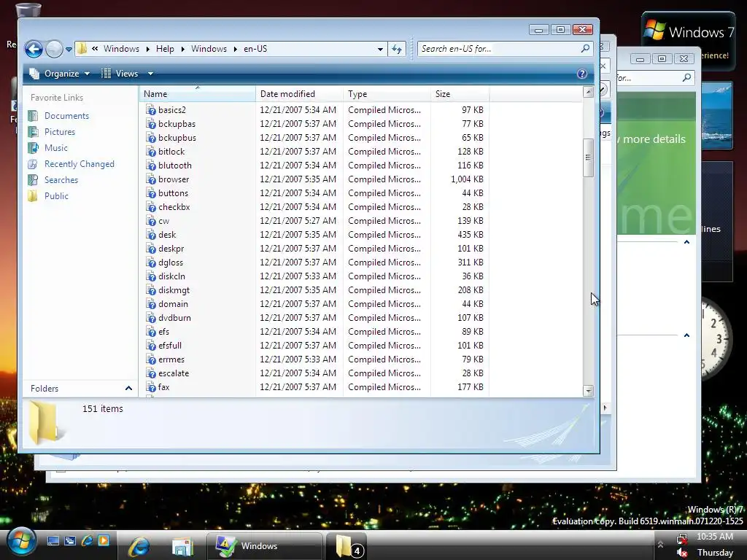Select file named blutooth
Viewport: 747px width, 560px height.
pos(175,166)
